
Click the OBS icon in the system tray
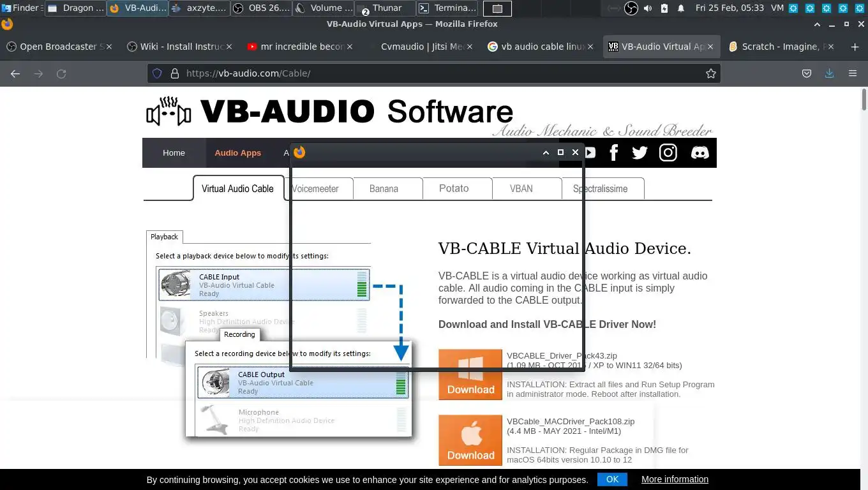(x=631, y=8)
